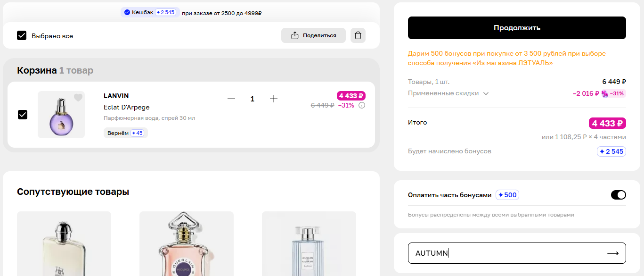644x276 pixels.
Task: Click the "500" bonus amount badge
Action: click(x=507, y=195)
